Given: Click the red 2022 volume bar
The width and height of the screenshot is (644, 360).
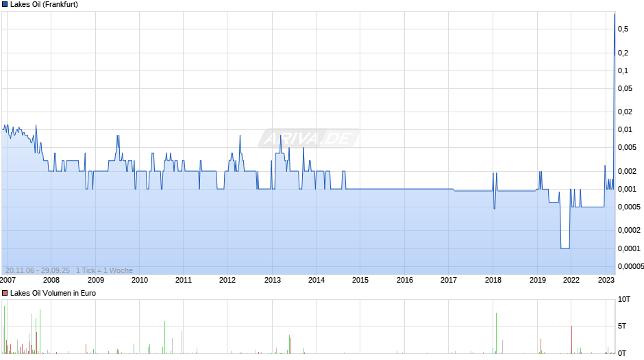Looking at the screenshot, I should [x=571, y=340].
